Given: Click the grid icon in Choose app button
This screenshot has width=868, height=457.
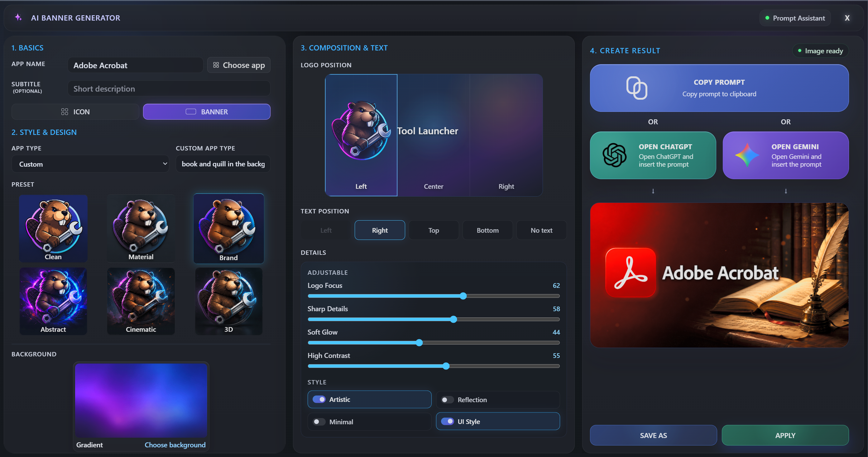Looking at the screenshot, I should [x=216, y=65].
